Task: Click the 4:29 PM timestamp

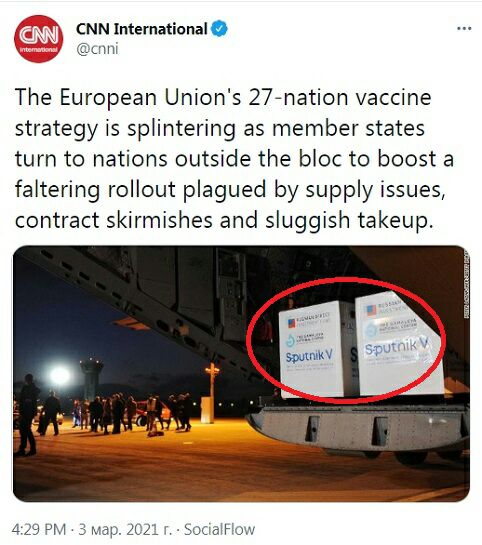Action: point(39,530)
